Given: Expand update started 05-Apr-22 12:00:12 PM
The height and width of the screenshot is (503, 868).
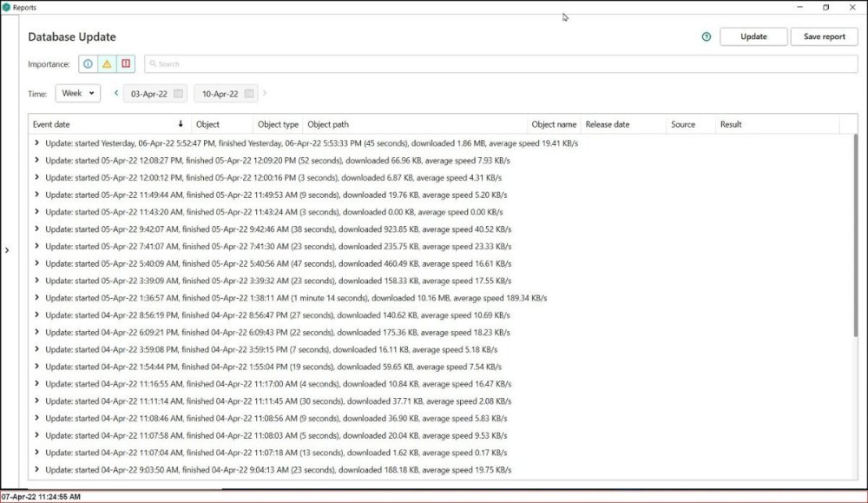Looking at the screenshot, I should coord(36,177).
